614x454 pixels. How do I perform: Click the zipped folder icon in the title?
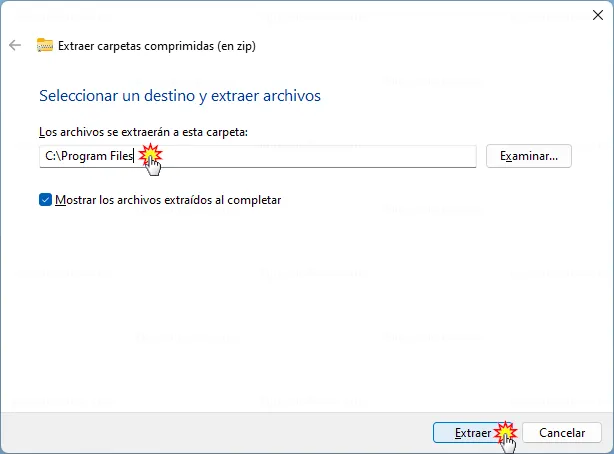[45, 45]
